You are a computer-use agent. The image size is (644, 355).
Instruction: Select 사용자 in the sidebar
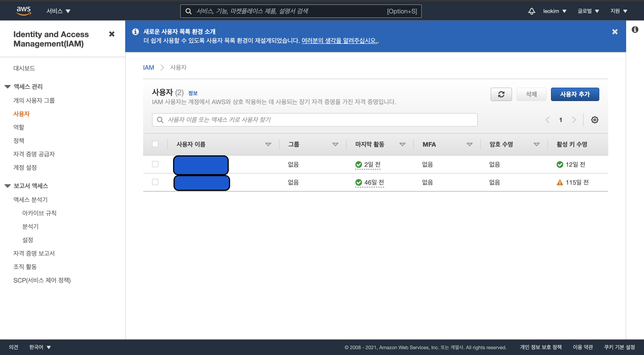coord(21,114)
